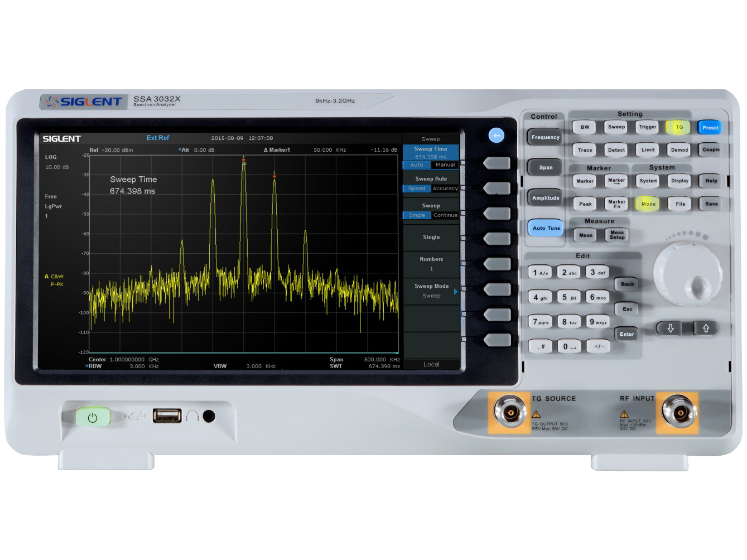
Task: Click the Trace key
Action: (x=585, y=150)
